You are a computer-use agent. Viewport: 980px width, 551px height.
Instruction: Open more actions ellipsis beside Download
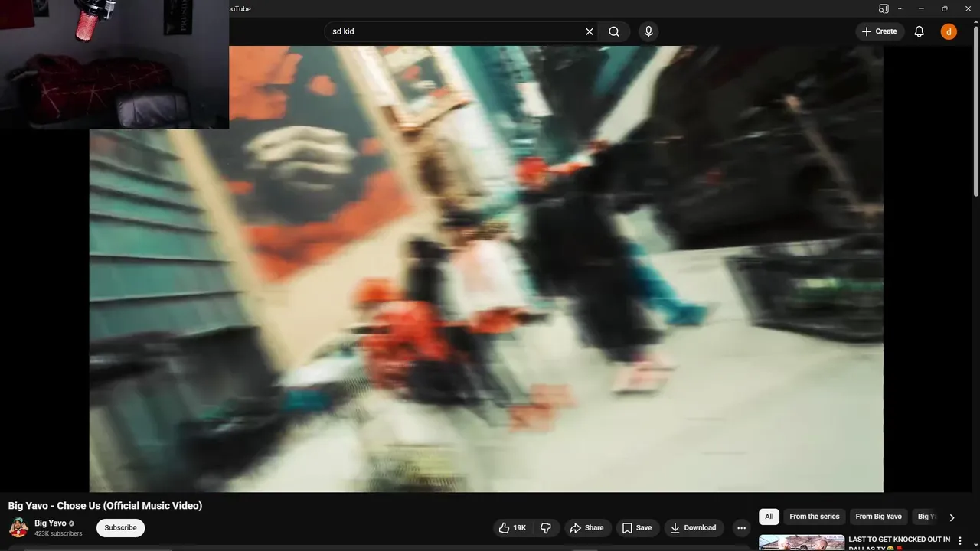741,527
